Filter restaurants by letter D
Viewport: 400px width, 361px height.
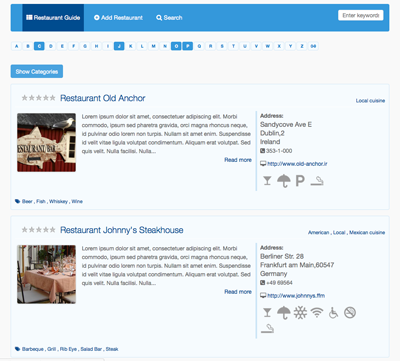(x=51, y=46)
